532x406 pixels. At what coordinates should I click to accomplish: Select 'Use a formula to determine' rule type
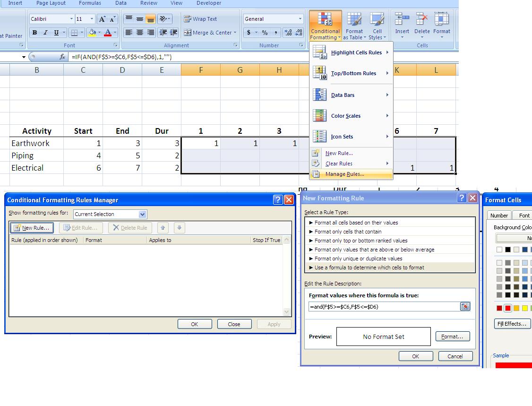390,268
